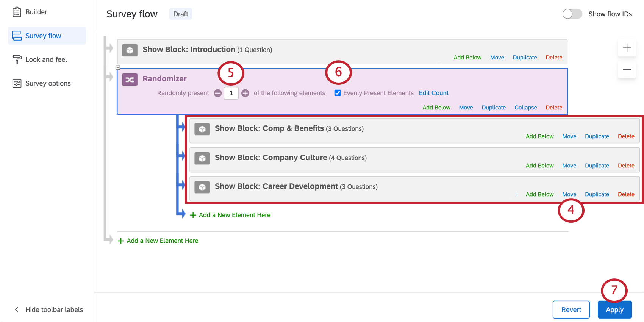Viewport: 644px width, 322px height.
Task: Toggle the Show flow IDs switch
Action: point(572,14)
